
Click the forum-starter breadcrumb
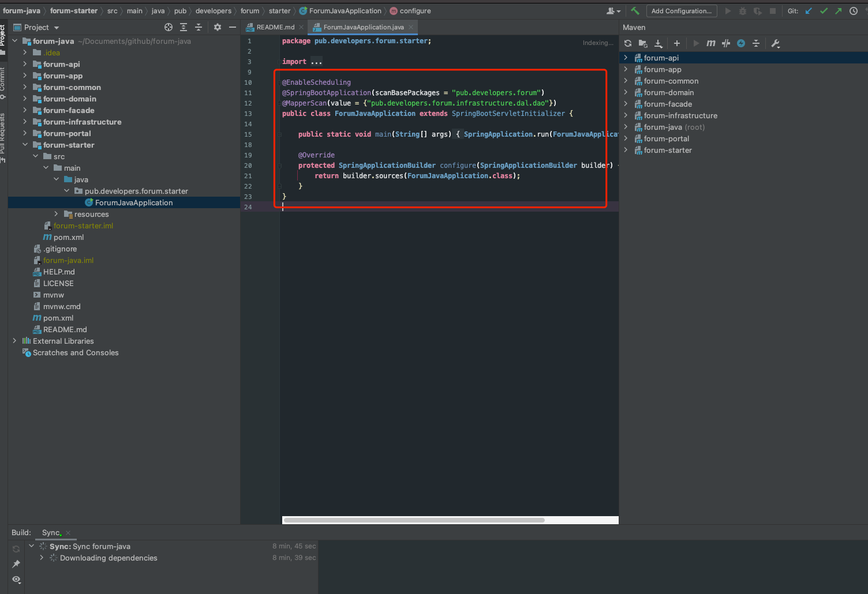[x=74, y=11]
